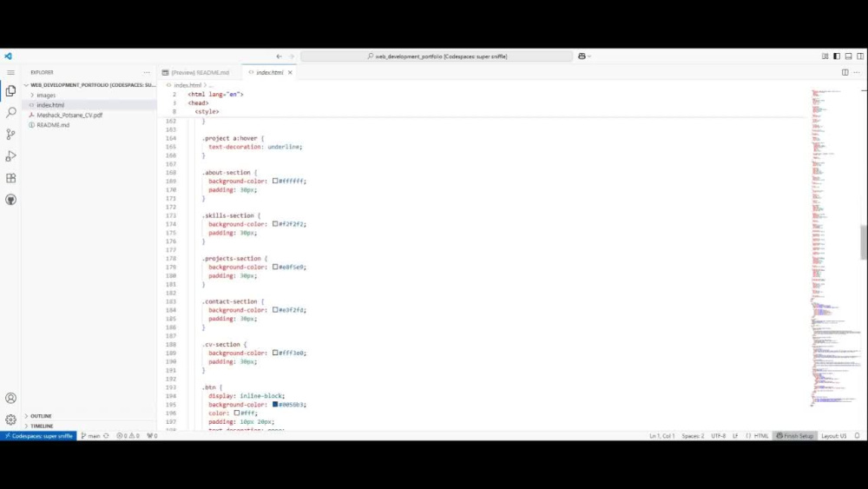The height and width of the screenshot is (489, 868).
Task: Click Customize Layout icon in title bar
Action: pyautogui.click(x=825, y=56)
